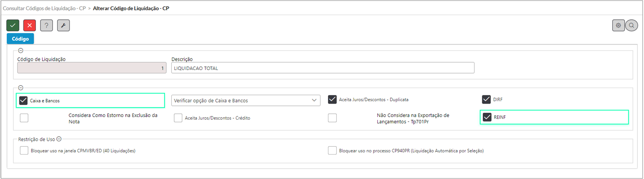
Task: Collapse the Restrição de Uso section
Action: [x=59, y=139]
